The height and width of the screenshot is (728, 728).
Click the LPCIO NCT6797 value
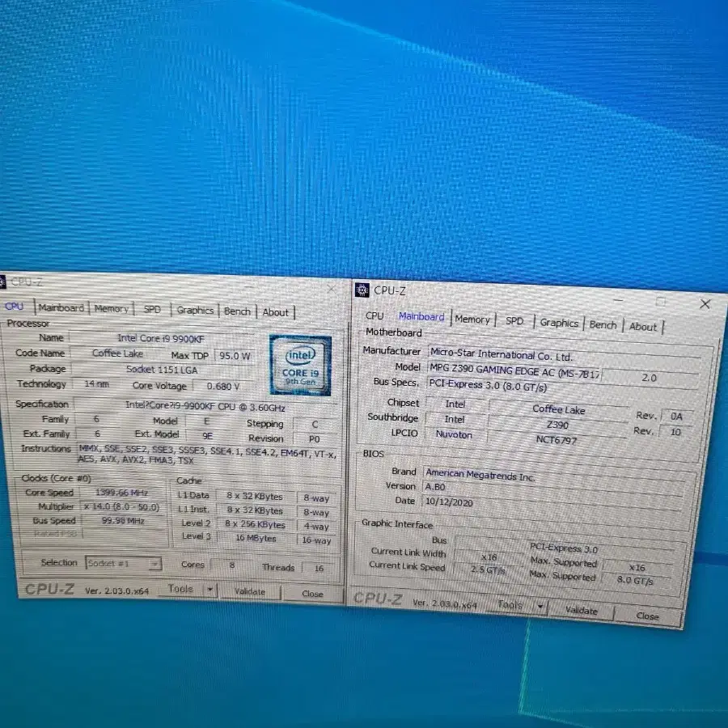click(x=557, y=440)
